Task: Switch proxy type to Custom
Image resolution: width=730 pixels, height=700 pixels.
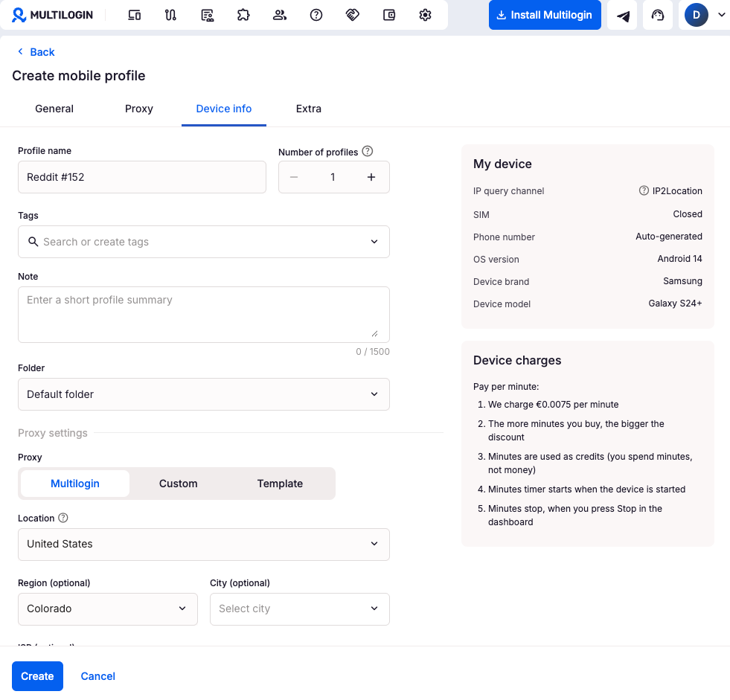Action: coord(179,484)
